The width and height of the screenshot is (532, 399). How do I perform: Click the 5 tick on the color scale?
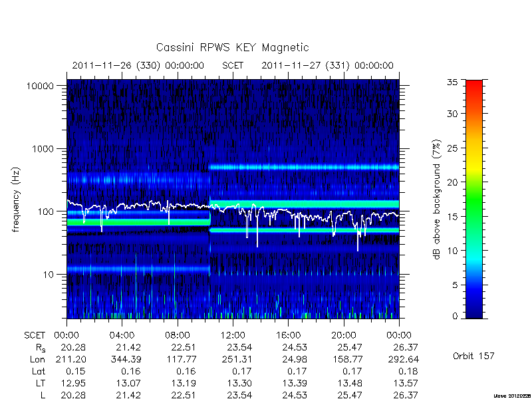(455, 285)
